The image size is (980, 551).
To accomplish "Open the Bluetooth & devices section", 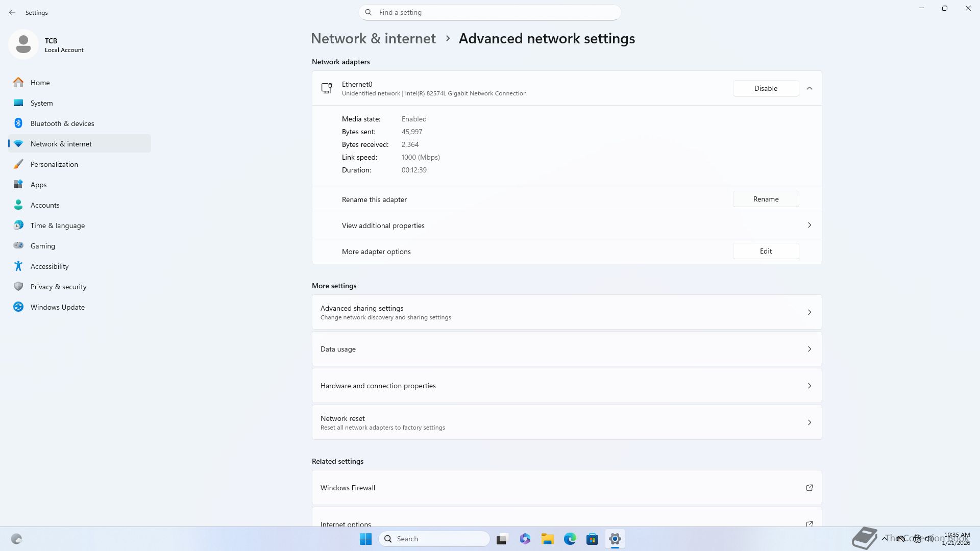I will click(62, 123).
